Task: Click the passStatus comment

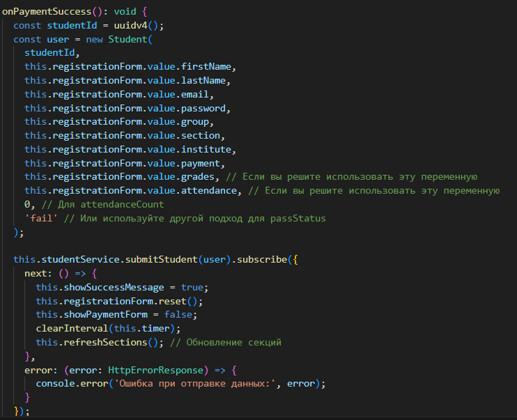Action: pyautogui.click(x=194, y=218)
